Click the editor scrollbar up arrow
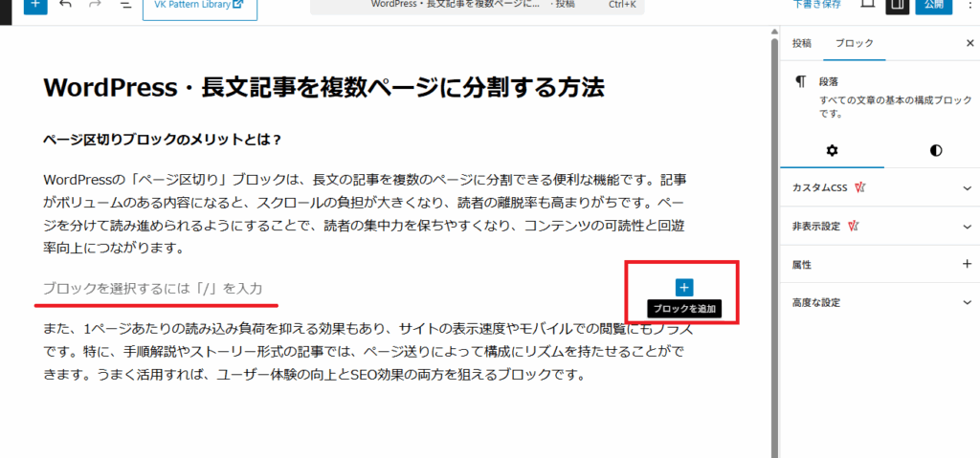Viewport: 980px width, 458px height. click(x=775, y=32)
